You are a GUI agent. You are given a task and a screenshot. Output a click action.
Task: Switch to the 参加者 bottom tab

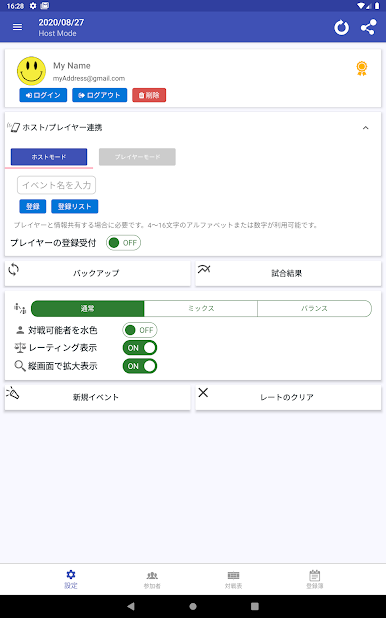(x=152, y=579)
